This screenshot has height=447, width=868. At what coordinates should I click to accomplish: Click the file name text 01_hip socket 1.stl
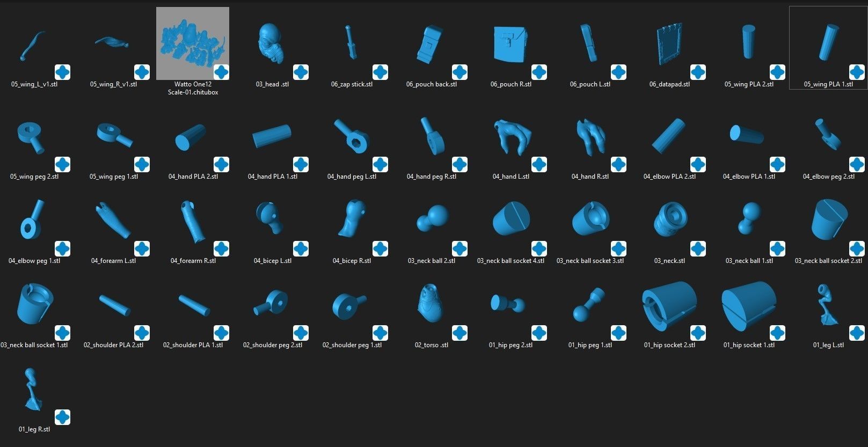coord(749,345)
